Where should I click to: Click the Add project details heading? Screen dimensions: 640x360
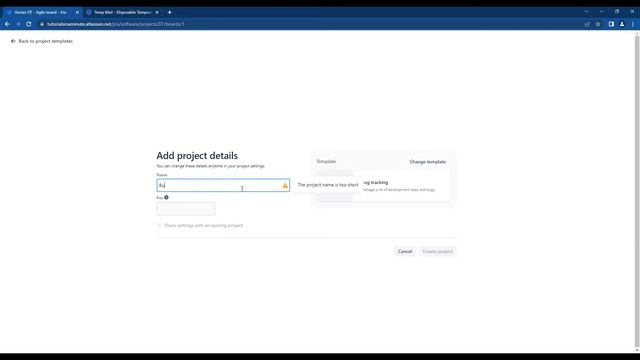(x=197, y=156)
